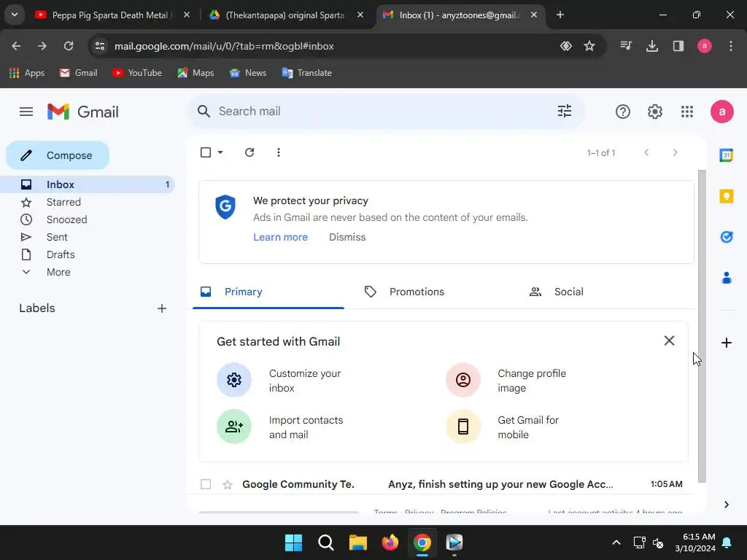
Task: Open the Maps bookmark
Action: tap(196, 73)
